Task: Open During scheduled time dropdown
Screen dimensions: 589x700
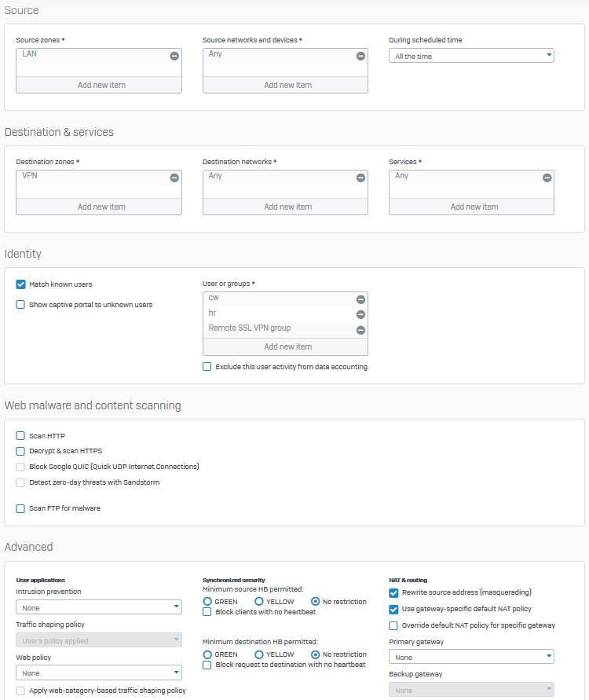Action: pos(471,56)
